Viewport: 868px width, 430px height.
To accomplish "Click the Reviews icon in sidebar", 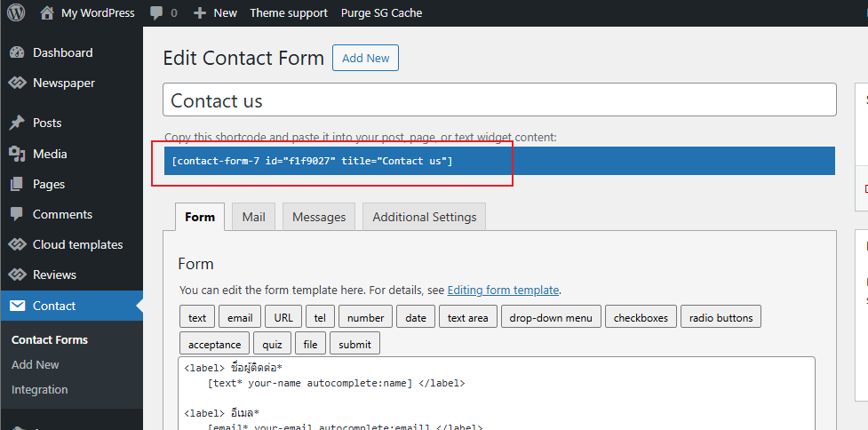I will (17, 275).
